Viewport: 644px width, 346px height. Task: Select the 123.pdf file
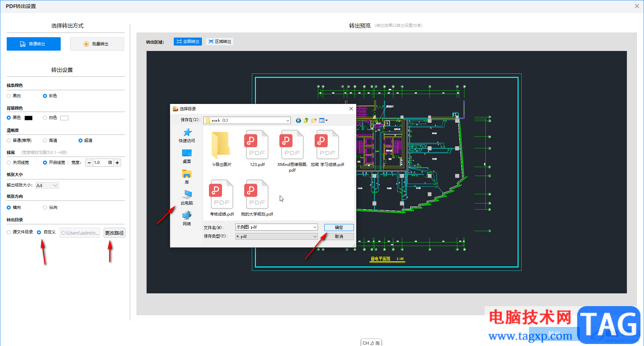(x=257, y=149)
